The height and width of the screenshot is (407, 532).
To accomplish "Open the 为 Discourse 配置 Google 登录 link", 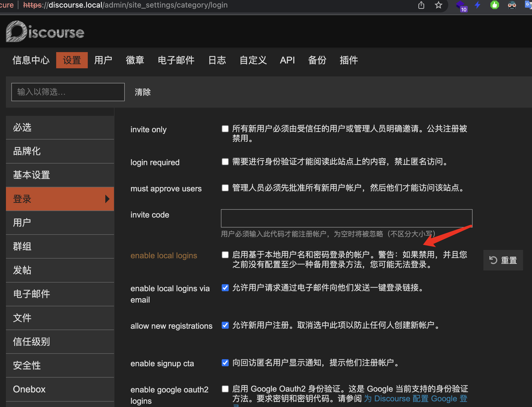I will point(416,399).
